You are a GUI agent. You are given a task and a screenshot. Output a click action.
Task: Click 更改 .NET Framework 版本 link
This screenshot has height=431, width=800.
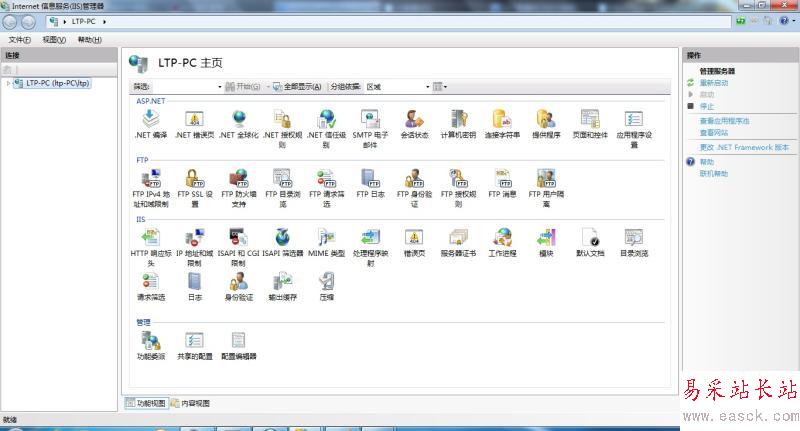click(x=744, y=147)
